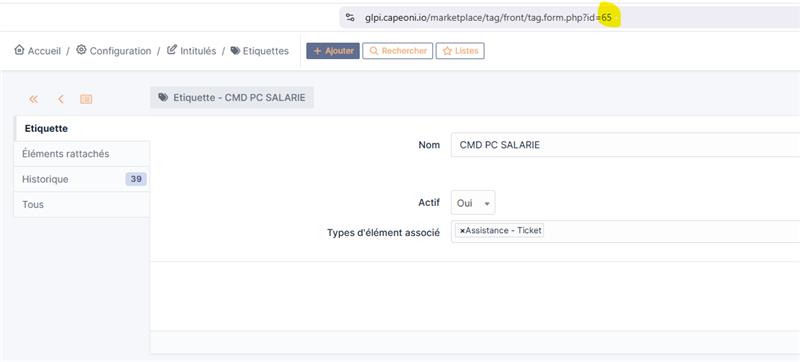Viewport: 800px width, 362px height.
Task: Click the Listes button
Action: (460, 51)
